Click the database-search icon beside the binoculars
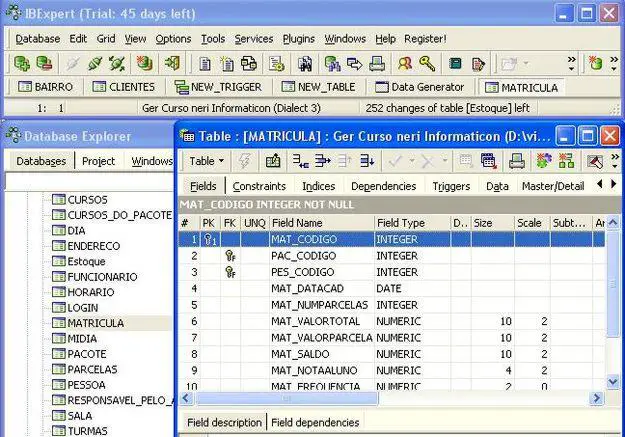The height and width of the screenshot is (437, 625). point(332,63)
